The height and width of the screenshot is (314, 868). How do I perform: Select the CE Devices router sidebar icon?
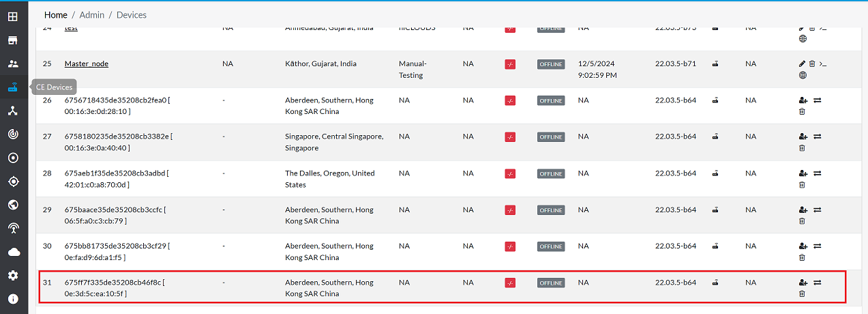point(13,87)
